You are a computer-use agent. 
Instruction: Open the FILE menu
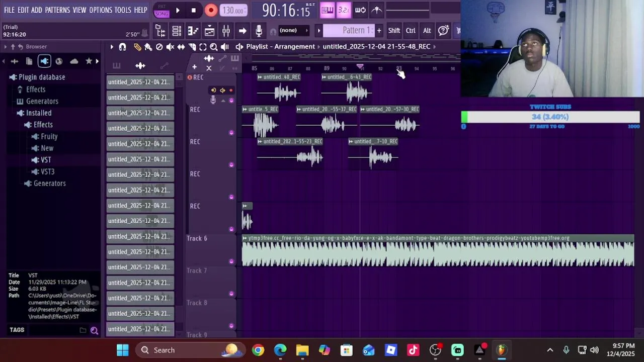pyautogui.click(x=9, y=10)
